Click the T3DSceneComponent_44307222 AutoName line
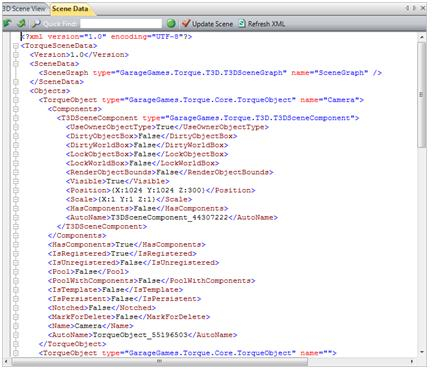The height and width of the screenshot is (369, 432). [x=172, y=217]
